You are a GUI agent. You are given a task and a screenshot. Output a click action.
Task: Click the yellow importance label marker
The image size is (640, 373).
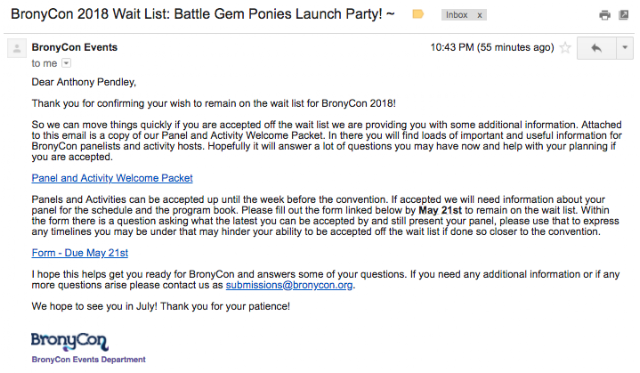click(418, 14)
